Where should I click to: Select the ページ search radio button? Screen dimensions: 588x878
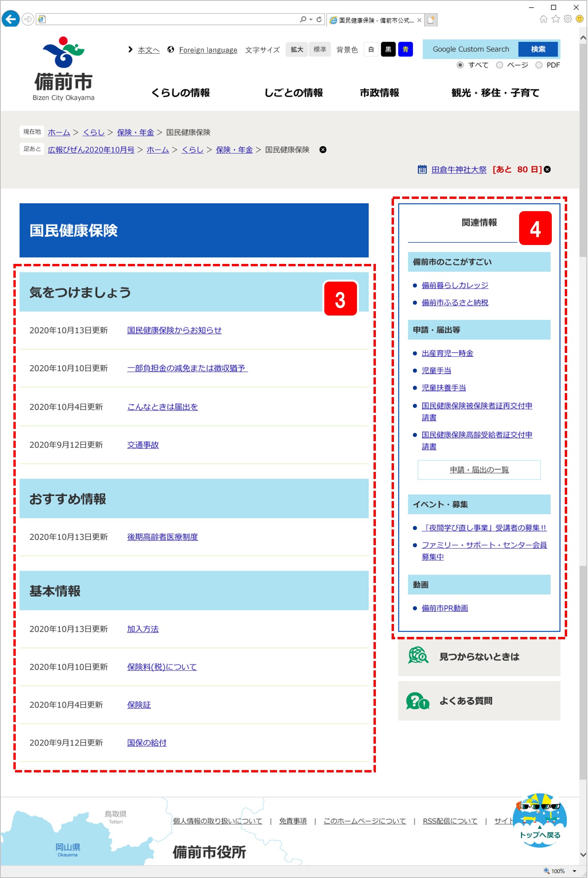click(x=499, y=65)
